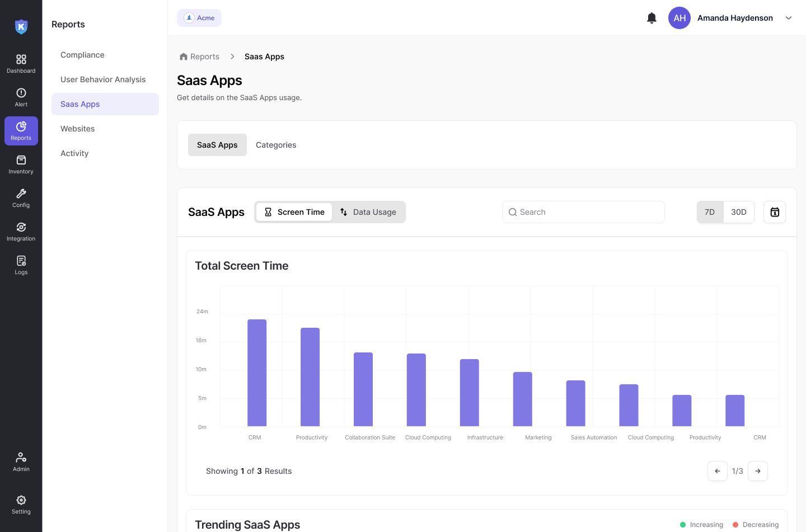
Task: Open the Dashboard icon in sidebar
Action: [21, 64]
